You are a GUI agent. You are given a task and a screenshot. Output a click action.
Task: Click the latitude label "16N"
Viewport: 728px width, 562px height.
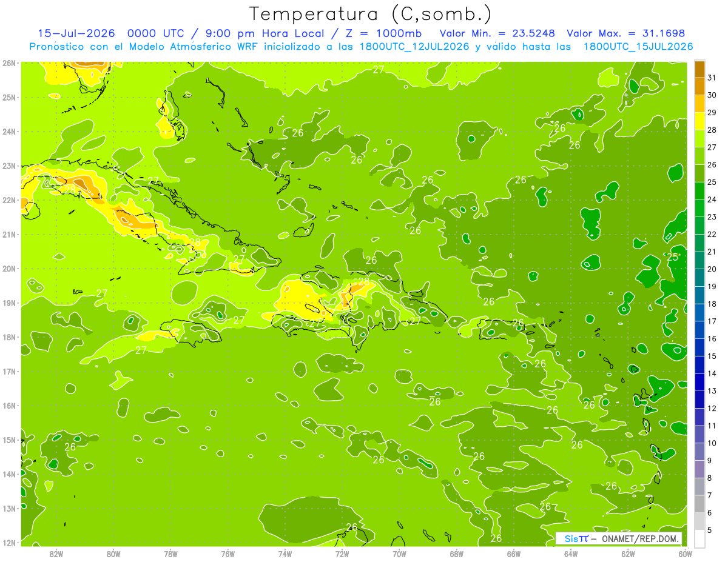(8, 406)
